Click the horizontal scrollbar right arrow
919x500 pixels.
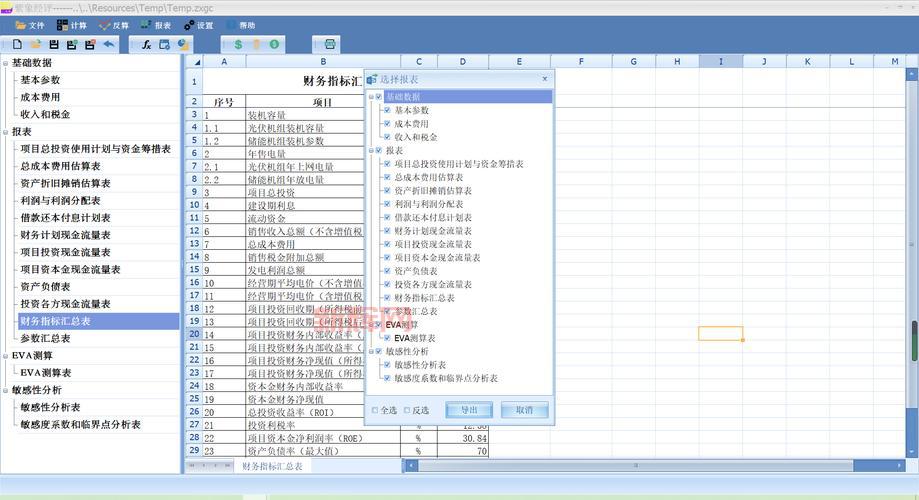click(900, 465)
